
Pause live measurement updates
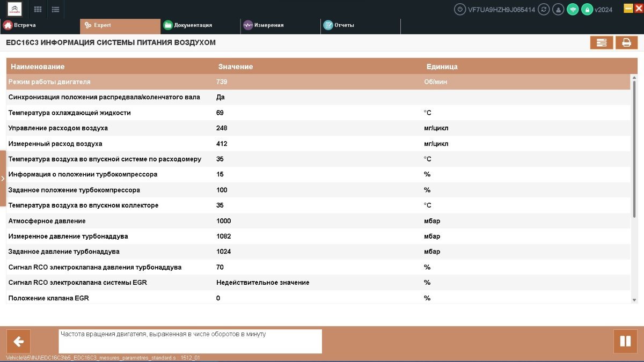[x=625, y=342]
